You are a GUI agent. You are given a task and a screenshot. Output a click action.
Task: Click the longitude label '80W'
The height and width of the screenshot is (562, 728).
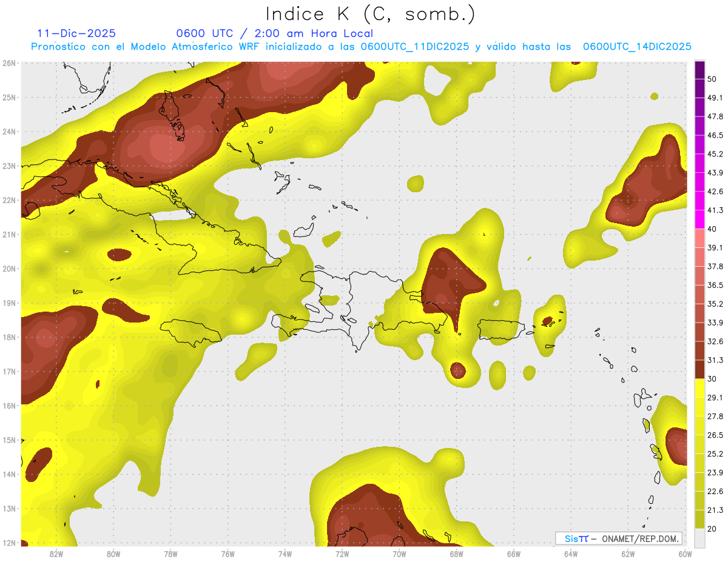coord(113,554)
